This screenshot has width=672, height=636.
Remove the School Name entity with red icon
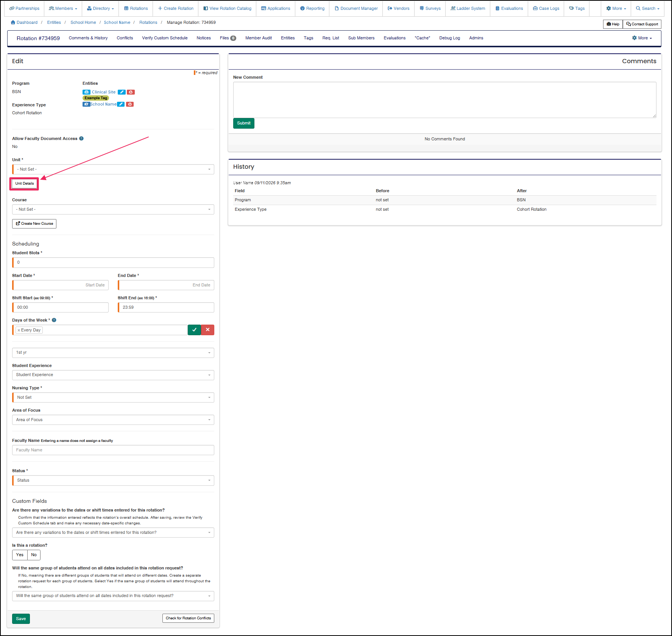130,104
